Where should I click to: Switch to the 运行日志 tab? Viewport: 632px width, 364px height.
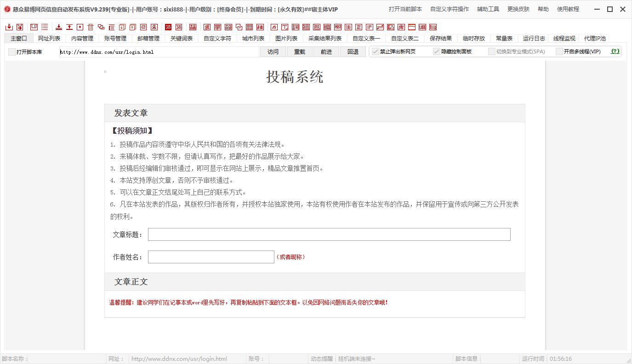click(x=534, y=39)
